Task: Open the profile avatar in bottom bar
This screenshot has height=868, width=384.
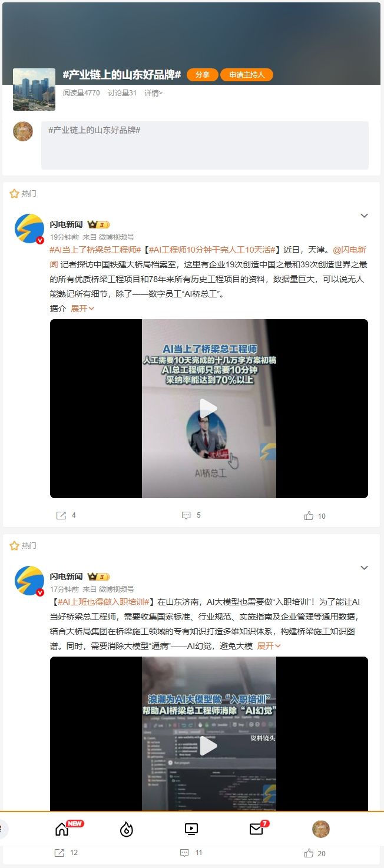Action: pos(320,829)
